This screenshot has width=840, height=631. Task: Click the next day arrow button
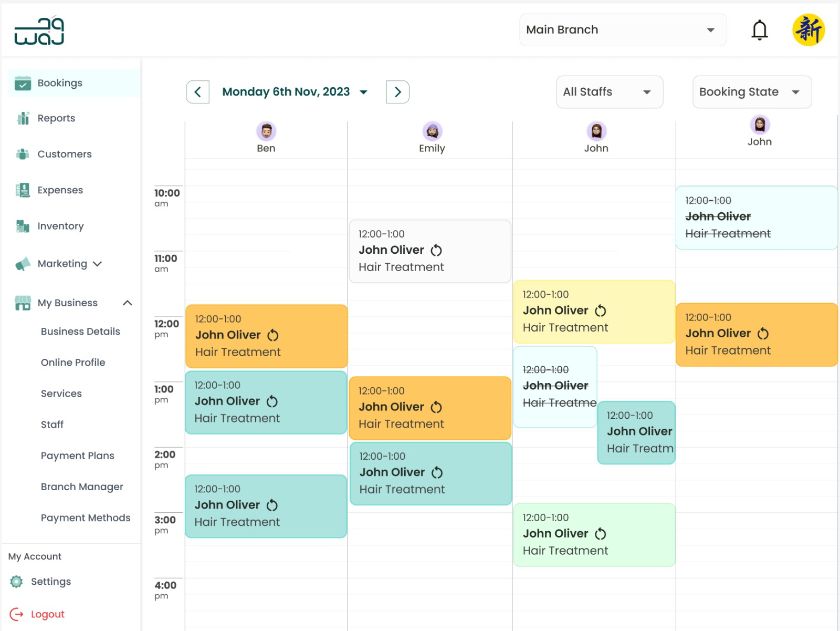coord(397,92)
